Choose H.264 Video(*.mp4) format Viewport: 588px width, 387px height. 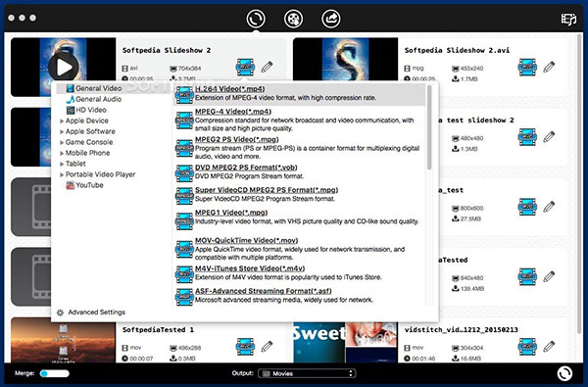pos(299,94)
